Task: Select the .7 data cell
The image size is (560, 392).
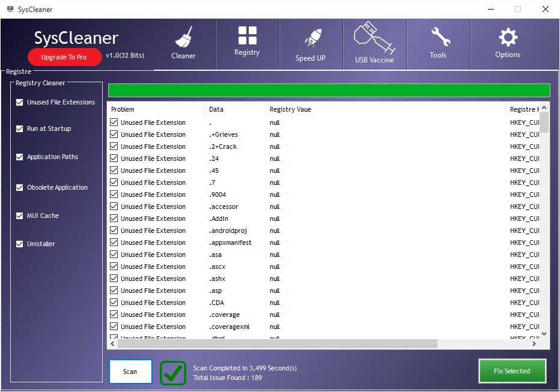Action: coord(212,182)
